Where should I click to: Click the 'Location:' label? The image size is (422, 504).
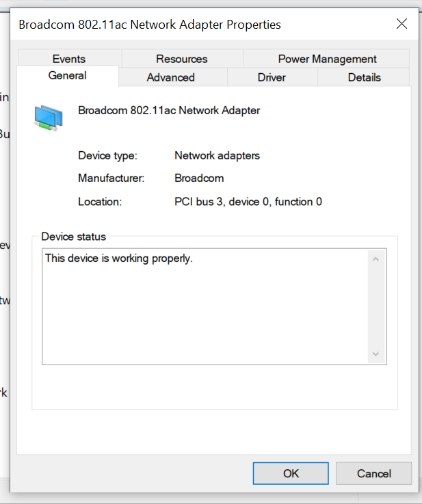(x=100, y=202)
